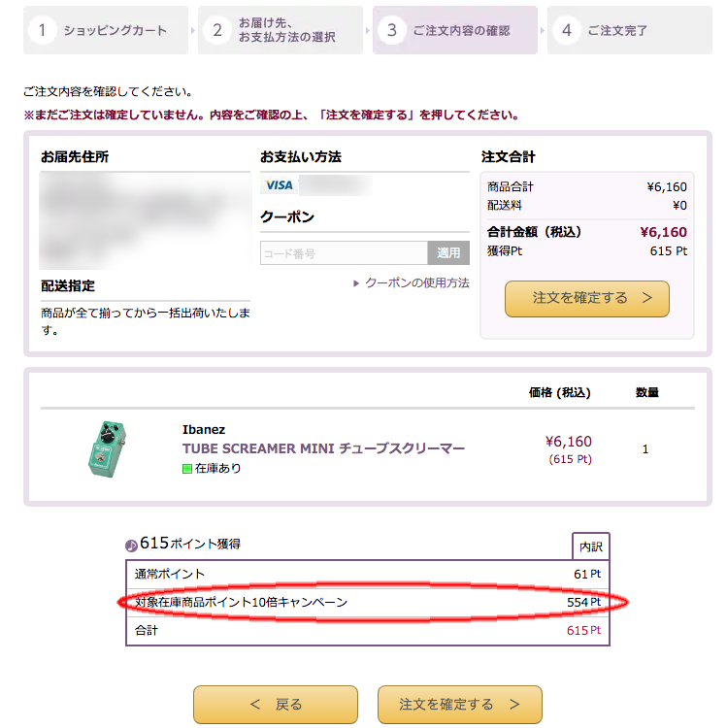Click the step 3 number circle
The width and height of the screenshot is (727, 728).
point(392,30)
